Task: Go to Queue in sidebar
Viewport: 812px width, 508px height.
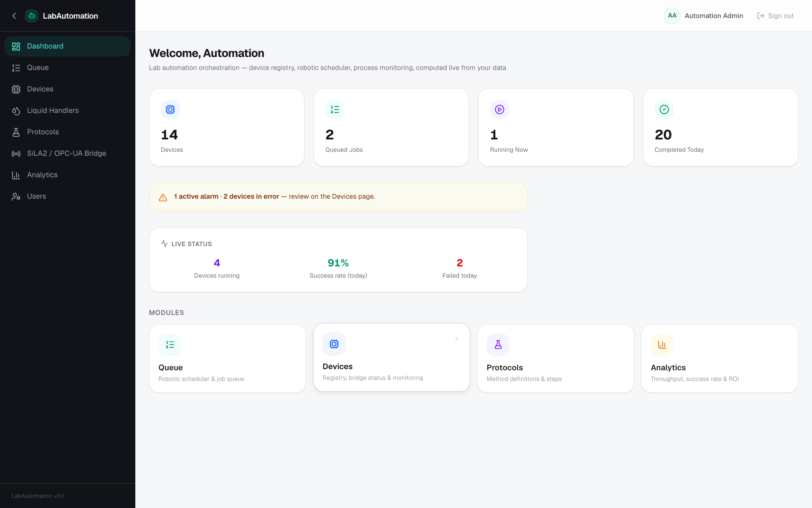Action: point(67,68)
